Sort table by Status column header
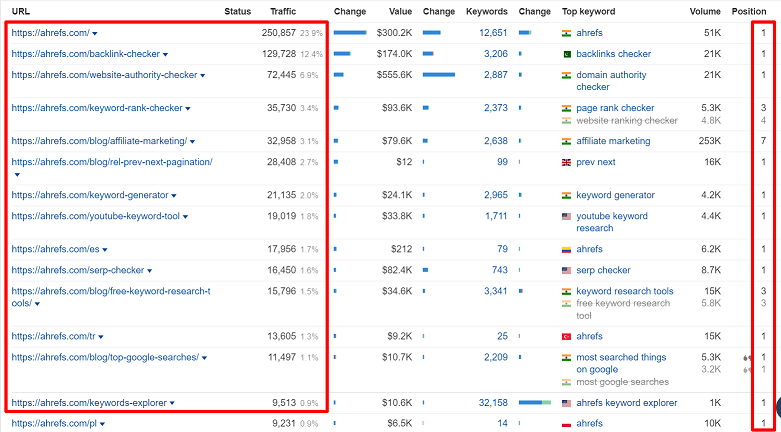This screenshot has height=432, width=781. (238, 11)
